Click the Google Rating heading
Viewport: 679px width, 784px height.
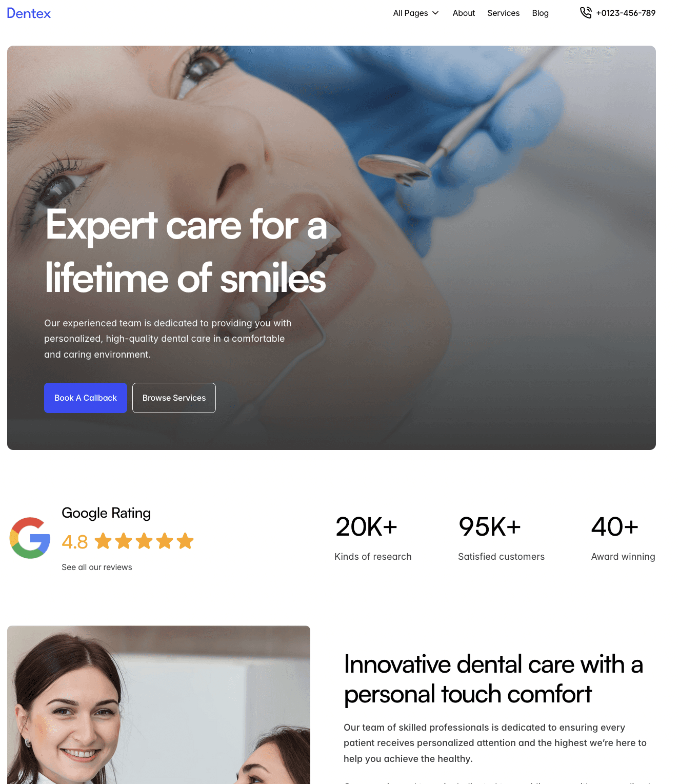[x=106, y=513]
